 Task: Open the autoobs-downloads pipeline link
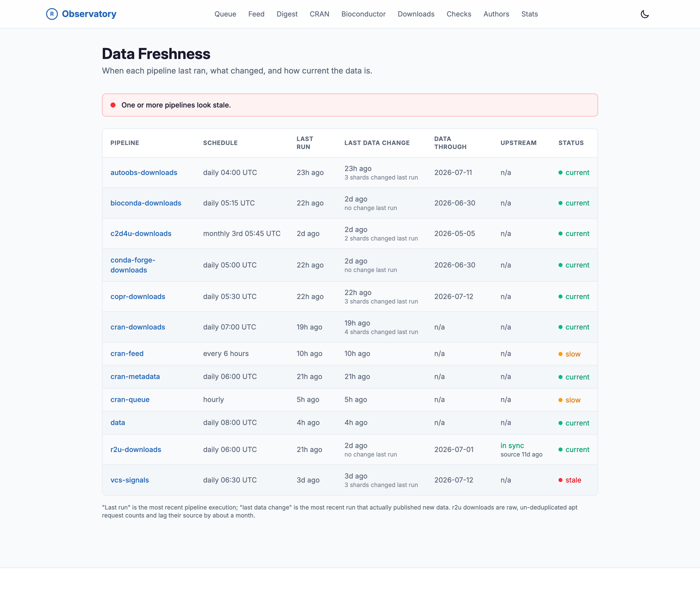pos(144,172)
